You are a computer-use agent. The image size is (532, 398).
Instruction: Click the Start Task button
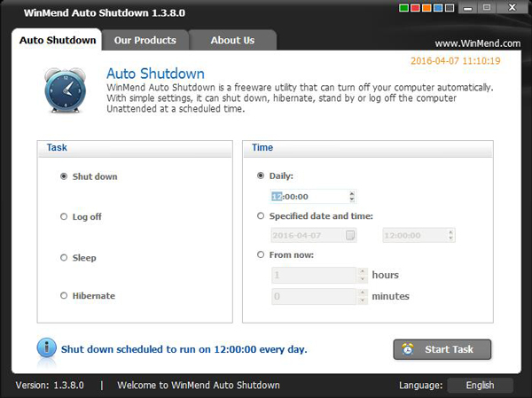442,349
